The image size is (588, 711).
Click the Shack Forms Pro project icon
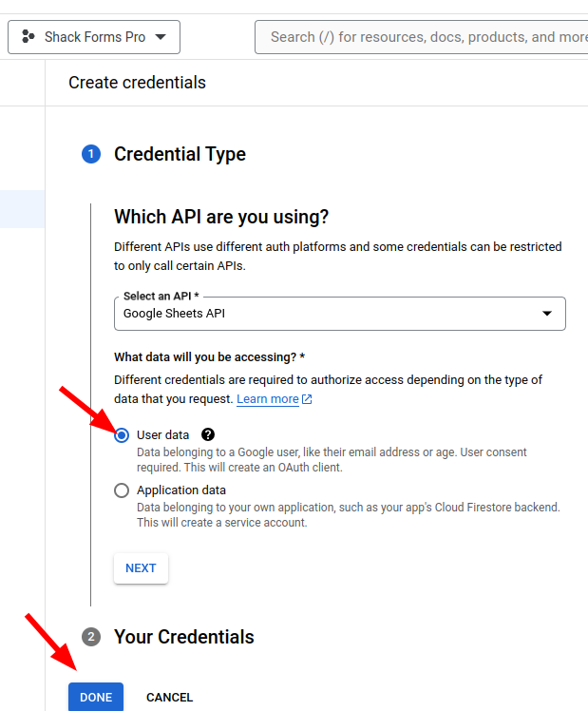(28, 37)
